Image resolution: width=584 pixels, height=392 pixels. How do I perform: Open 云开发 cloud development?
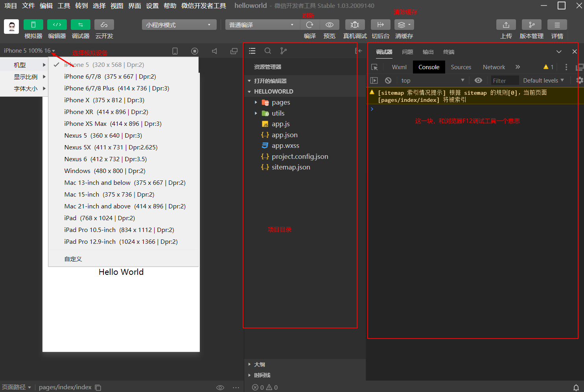pos(104,25)
